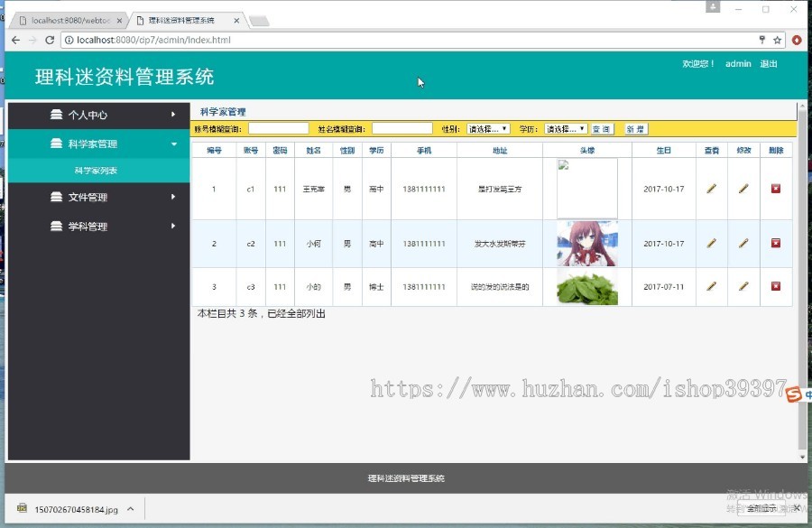The height and width of the screenshot is (528, 812).
Task: Expand 文件管理 menu arrow
Action: tap(173, 197)
